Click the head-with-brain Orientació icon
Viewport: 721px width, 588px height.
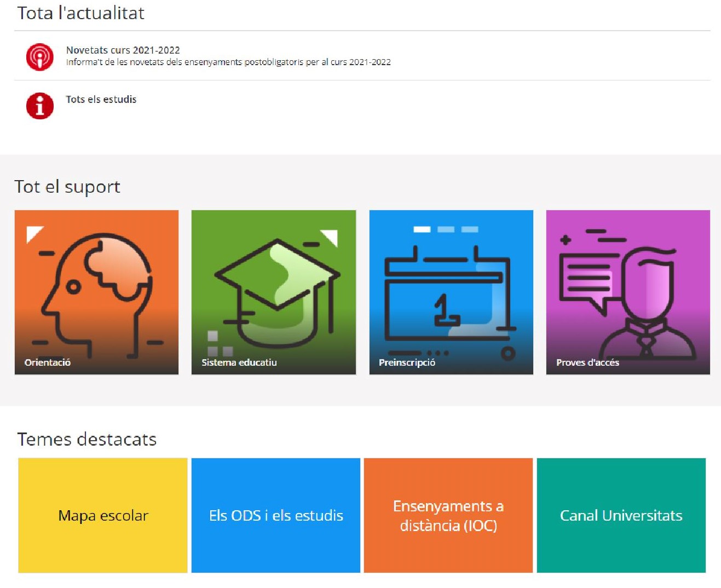pyautogui.click(x=96, y=290)
